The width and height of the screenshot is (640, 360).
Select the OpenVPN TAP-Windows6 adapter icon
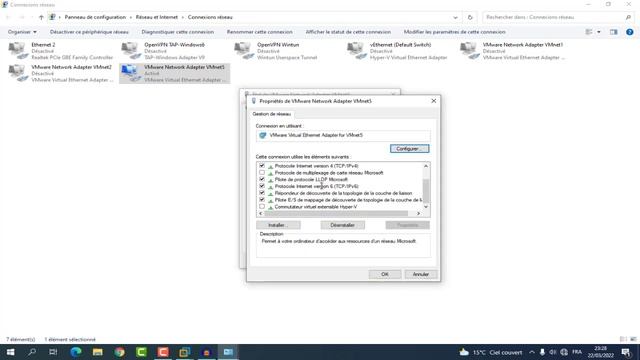[x=131, y=51]
